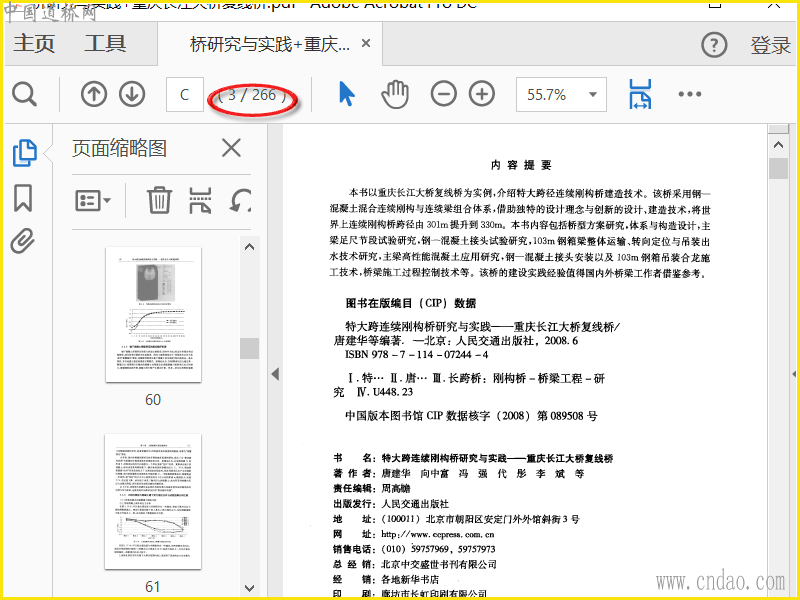Click thumbnail panel scroll down arrow
800x600 pixels.
tap(249, 588)
